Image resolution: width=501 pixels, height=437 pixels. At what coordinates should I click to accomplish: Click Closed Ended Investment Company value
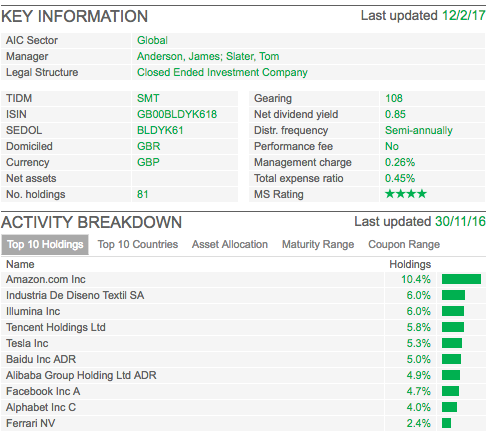(222, 72)
